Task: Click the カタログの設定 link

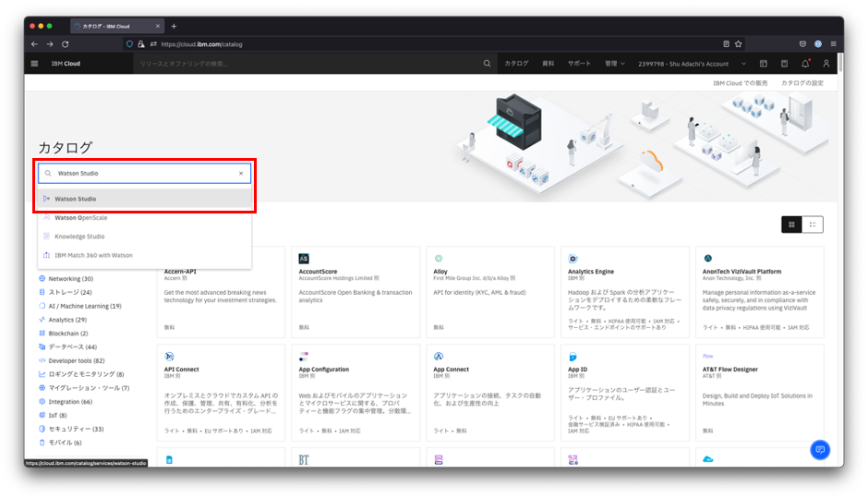Action: click(802, 83)
